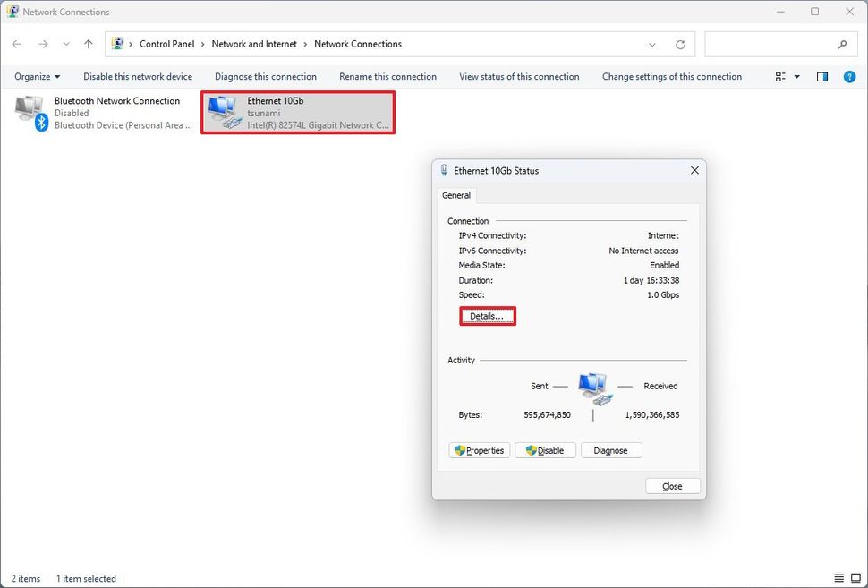Click Diagnose this connection in the toolbar
The image size is (868, 588).
(x=265, y=77)
